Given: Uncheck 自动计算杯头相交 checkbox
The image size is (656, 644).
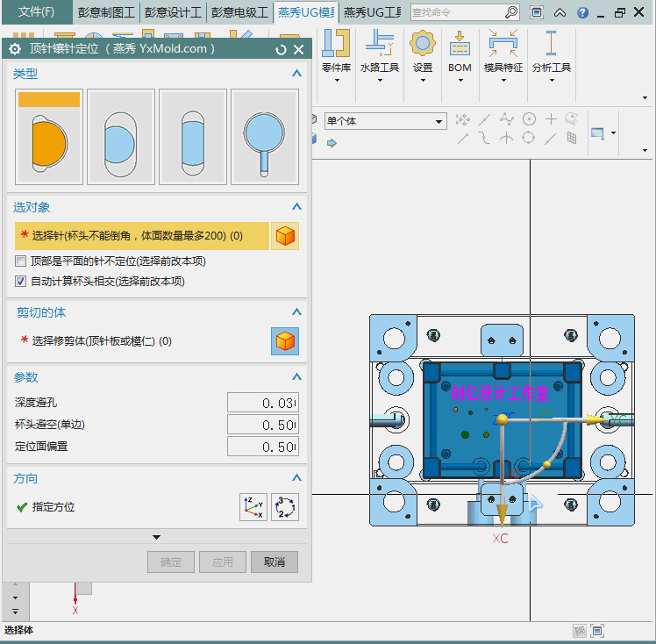Looking at the screenshot, I should coord(20,281).
